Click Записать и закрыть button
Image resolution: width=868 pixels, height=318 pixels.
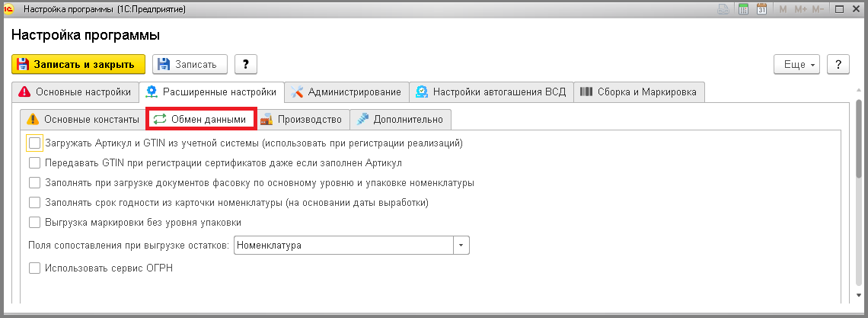click(78, 64)
